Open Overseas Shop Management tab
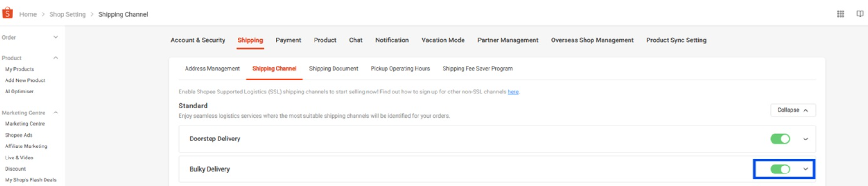Viewport: 868px width, 186px height. [x=592, y=40]
